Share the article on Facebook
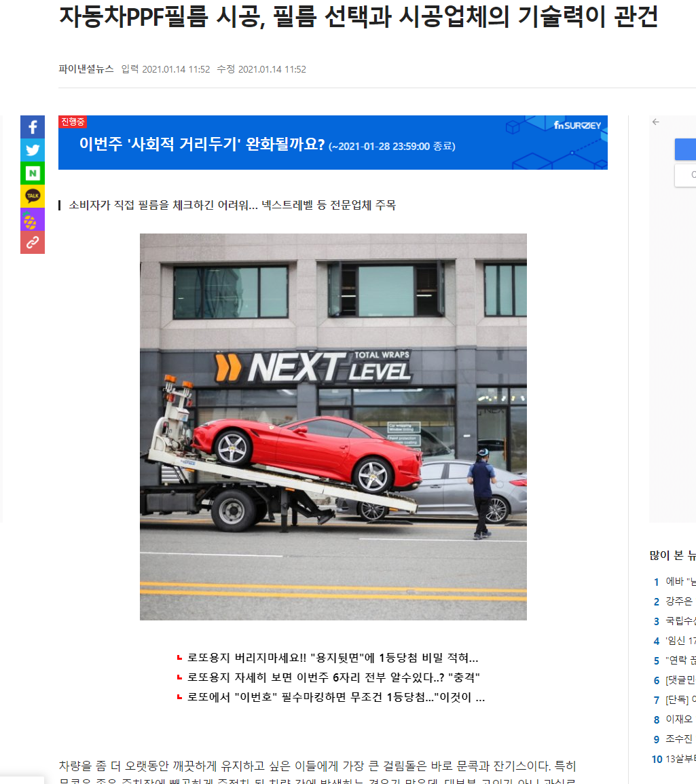The image size is (696, 784). pyautogui.click(x=33, y=127)
